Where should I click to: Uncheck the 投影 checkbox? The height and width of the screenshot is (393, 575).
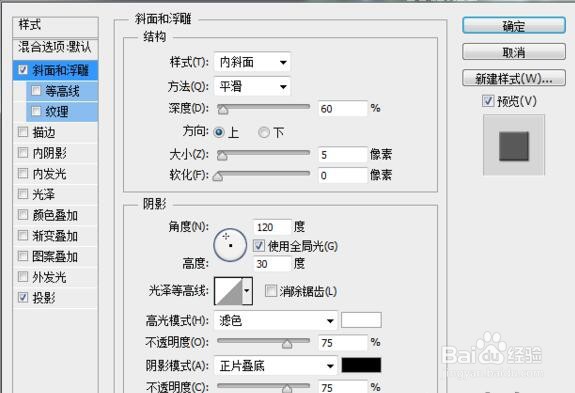(x=23, y=297)
